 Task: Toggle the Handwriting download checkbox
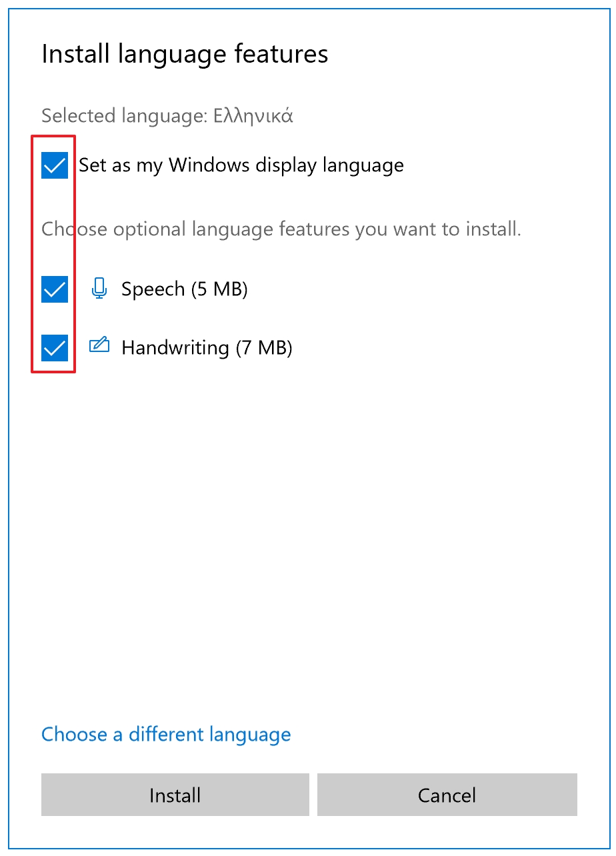(x=54, y=347)
